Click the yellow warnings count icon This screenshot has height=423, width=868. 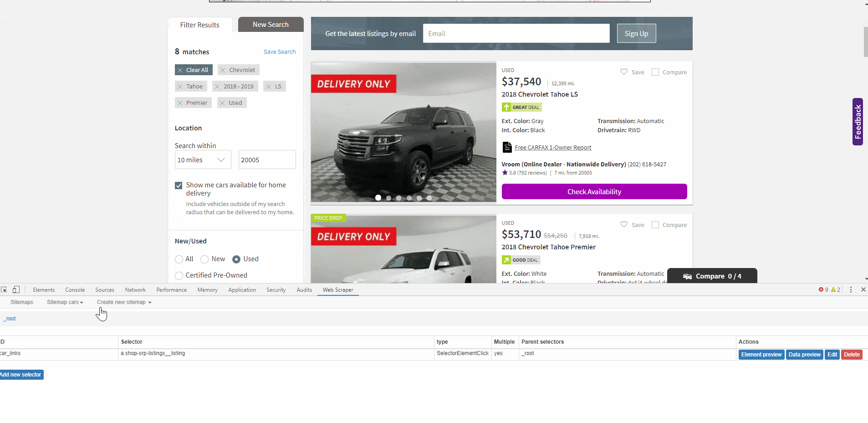pos(833,290)
